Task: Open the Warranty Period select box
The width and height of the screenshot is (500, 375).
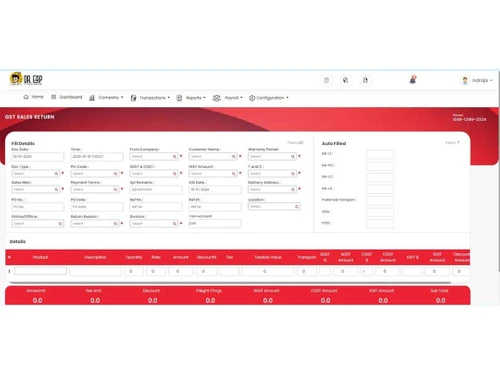Action: point(272,156)
